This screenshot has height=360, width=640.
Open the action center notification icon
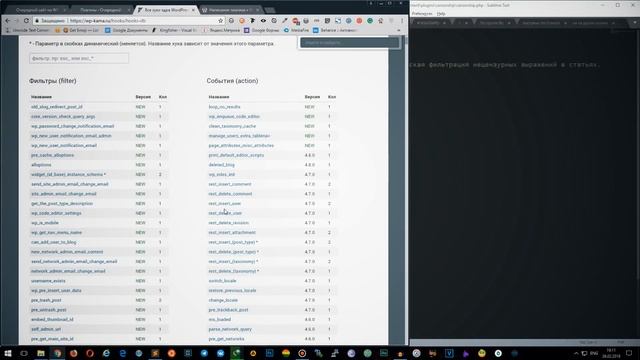pyautogui.click(x=629, y=353)
